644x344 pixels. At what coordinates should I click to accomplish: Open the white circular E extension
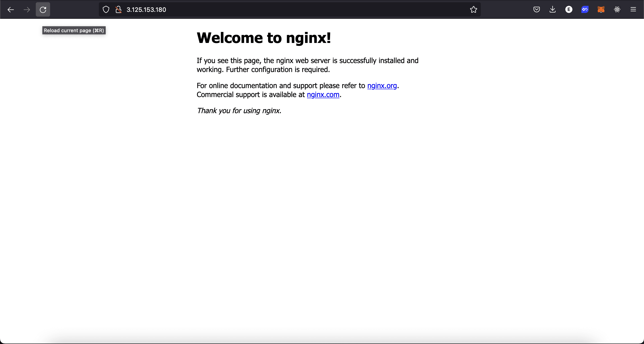click(569, 9)
